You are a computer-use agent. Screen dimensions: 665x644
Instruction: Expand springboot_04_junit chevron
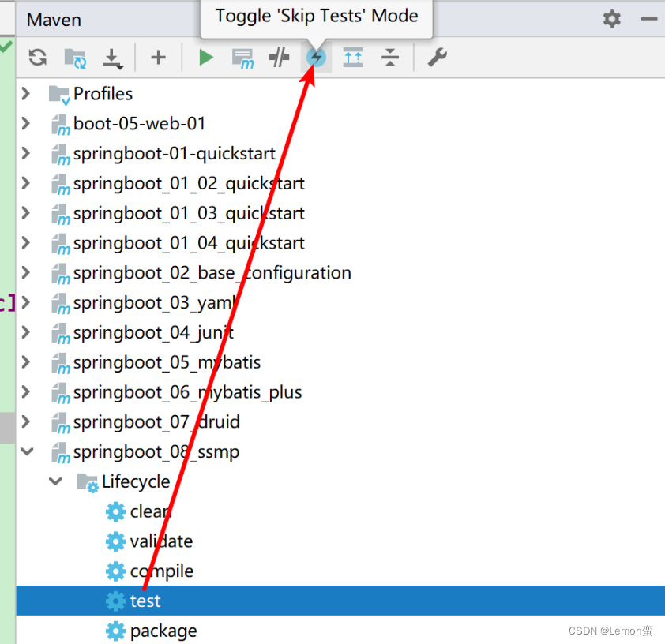(26, 332)
